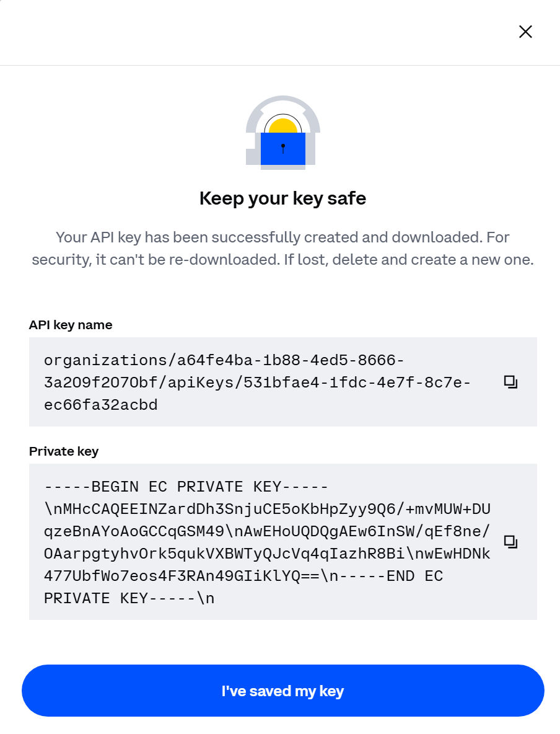
Task: Click the "Keep your key safe" heading
Action: click(282, 198)
